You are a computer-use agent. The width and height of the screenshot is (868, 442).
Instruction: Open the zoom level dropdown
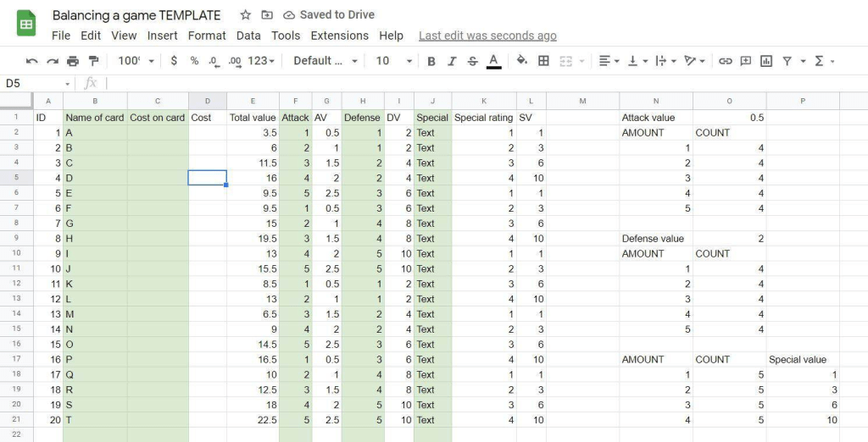136,61
